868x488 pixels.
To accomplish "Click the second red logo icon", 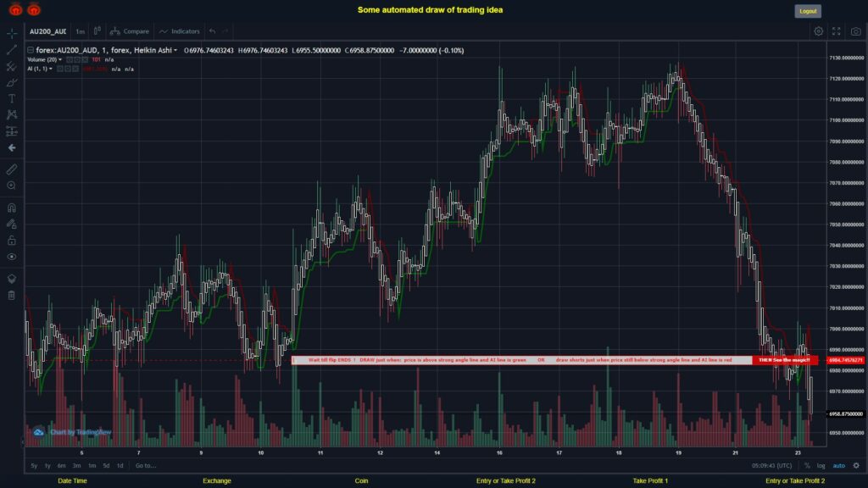I will pyautogui.click(x=34, y=9).
